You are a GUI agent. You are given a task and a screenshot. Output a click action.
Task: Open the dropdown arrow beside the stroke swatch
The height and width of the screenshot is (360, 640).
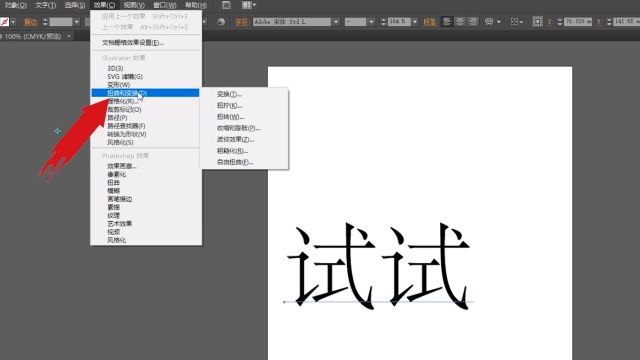(x=13, y=22)
